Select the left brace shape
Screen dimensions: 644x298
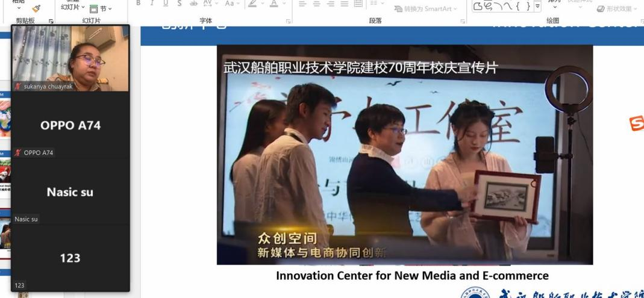tap(518, 6)
